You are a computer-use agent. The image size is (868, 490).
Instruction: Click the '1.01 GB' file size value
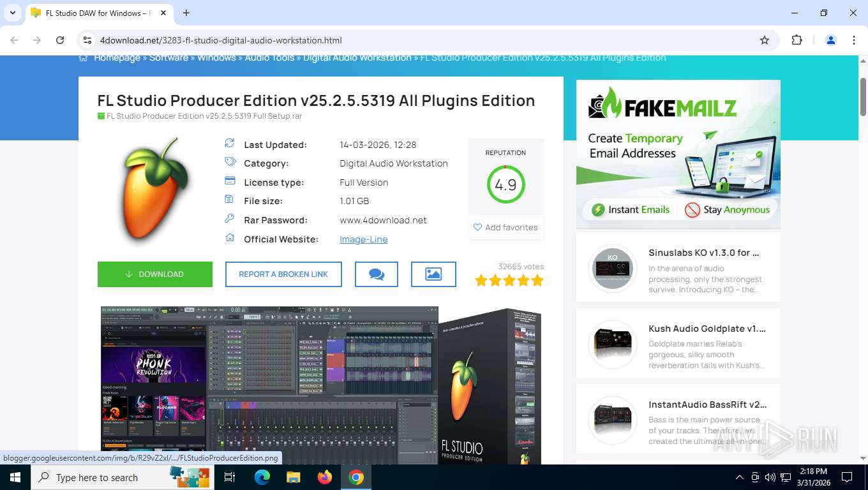point(354,201)
